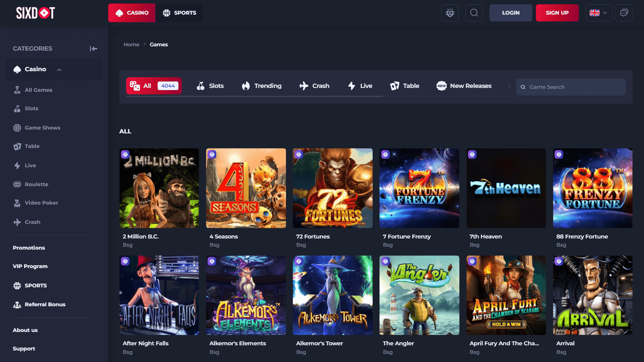644x362 pixels.
Task: Select the Table filter tab
Action: click(x=404, y=86)
